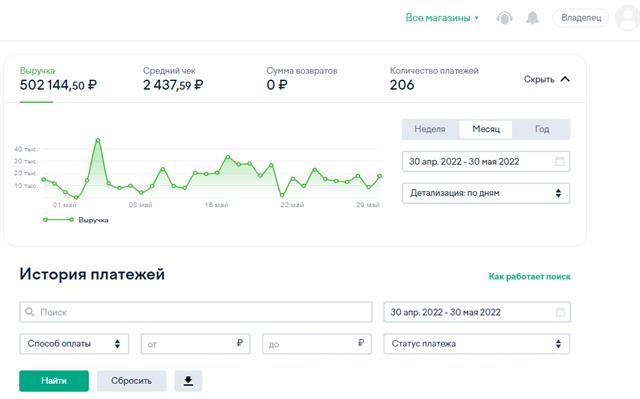Viewport: 640px width, 399px height.
Task: Open the Способ оплаты dropdown
Action: pyautogui.click(x=74, y=344)
